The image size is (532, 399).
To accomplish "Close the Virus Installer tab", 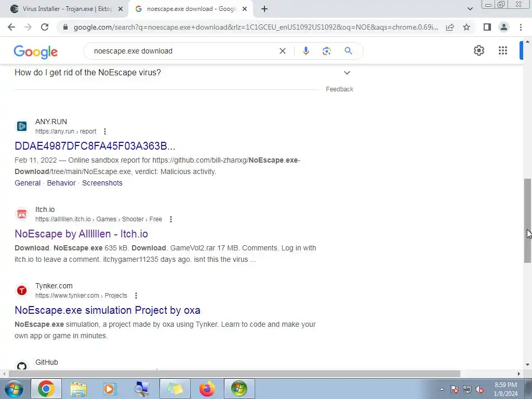I will tap(120, 9).
